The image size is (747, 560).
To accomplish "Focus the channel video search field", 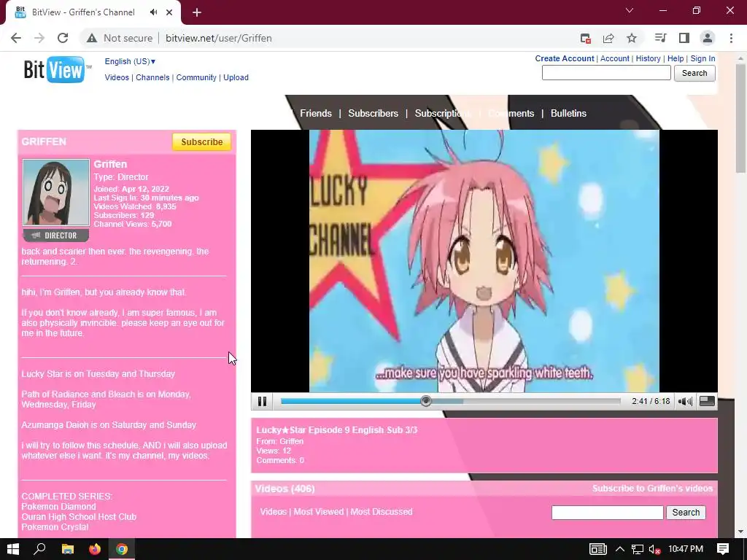I will click(x=607, y=513).
